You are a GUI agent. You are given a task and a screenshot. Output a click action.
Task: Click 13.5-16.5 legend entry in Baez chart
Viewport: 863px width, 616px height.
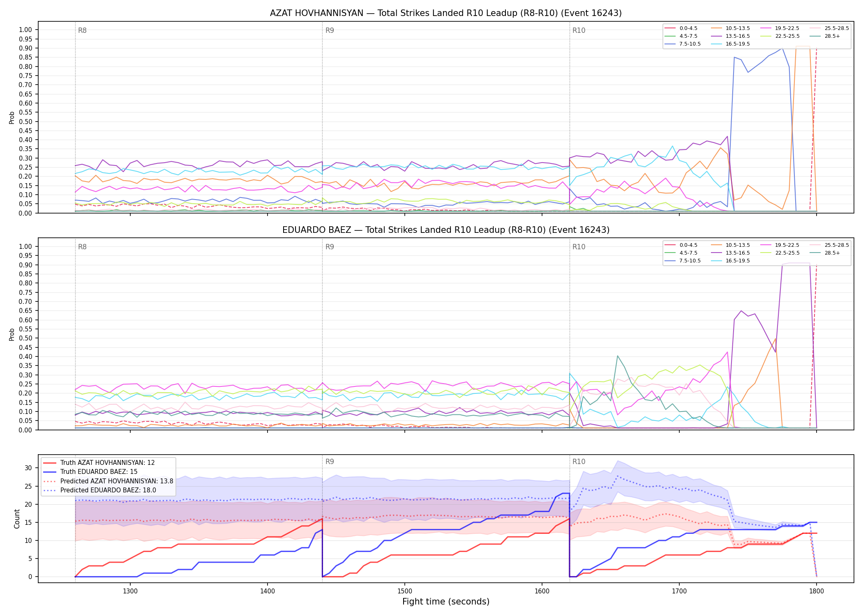pyautogui.click(x=730, y=253)
